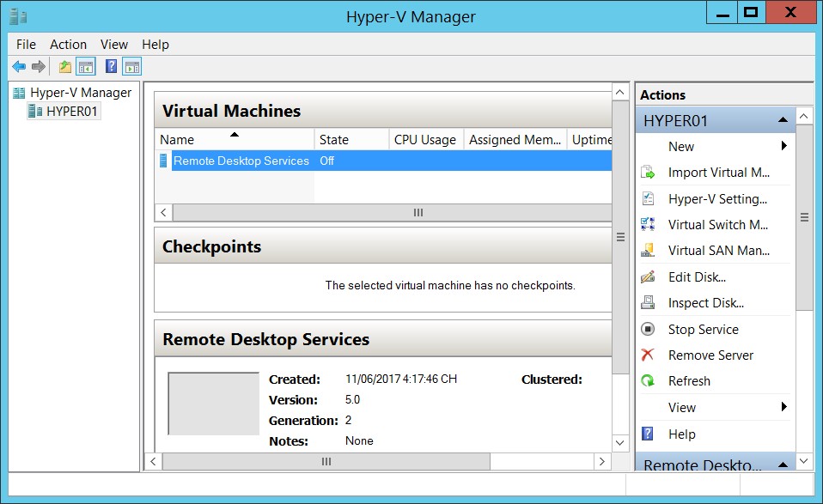Sort virtual machines by Name column
The height and width of the screenshot is (504, 823).
[x=234, y=139]
